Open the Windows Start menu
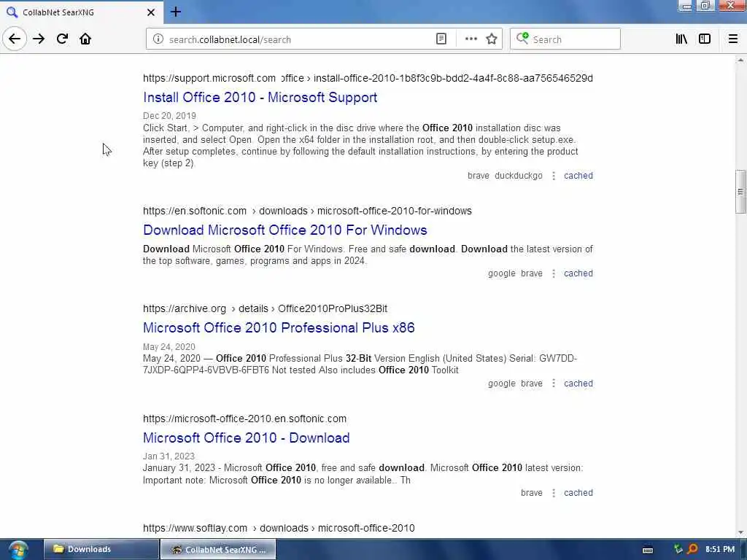The width and height of the screenshot is (747, 560). 18,550
